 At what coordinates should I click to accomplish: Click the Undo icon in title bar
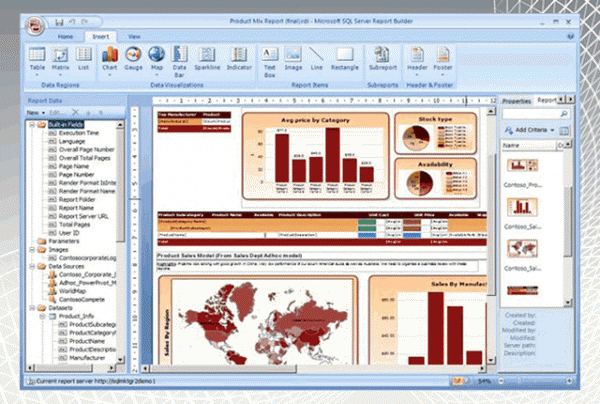[72, 22]
